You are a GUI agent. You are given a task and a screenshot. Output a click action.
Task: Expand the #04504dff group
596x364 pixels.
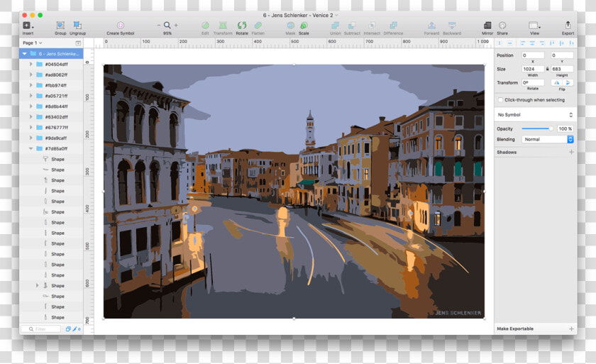[x=31, y=64]
